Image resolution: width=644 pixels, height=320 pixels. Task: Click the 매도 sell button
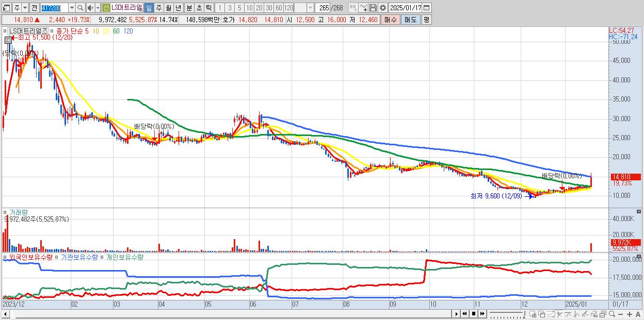410,20
